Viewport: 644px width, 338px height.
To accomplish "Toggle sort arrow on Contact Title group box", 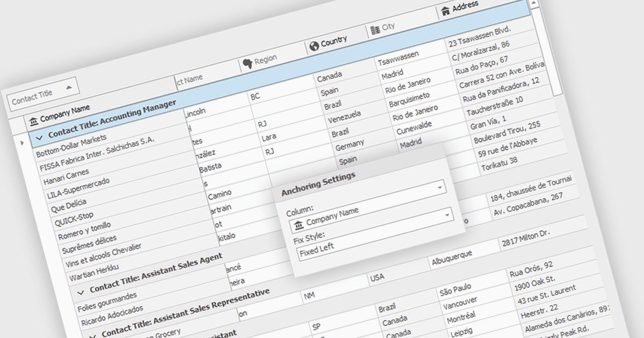I will (x=69, y=87).
